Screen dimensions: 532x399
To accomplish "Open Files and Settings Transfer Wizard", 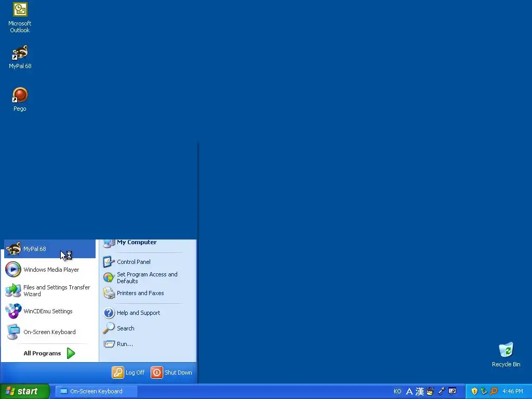I will (x=50, y=290).
